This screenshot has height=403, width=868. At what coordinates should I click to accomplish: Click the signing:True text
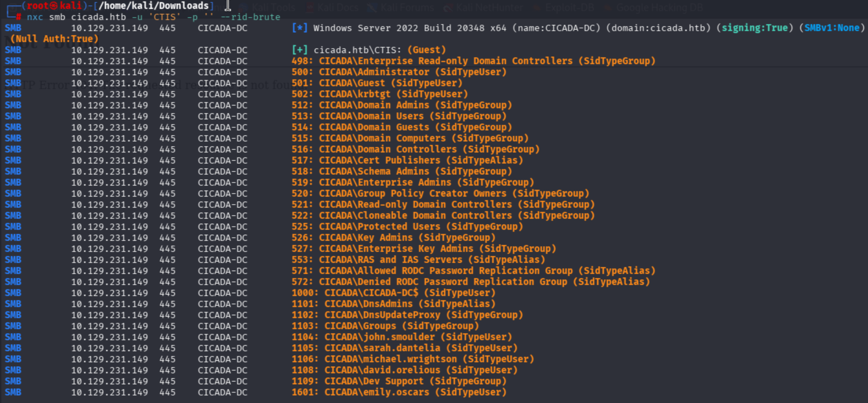pyautogui.click(x=755, y=28)
